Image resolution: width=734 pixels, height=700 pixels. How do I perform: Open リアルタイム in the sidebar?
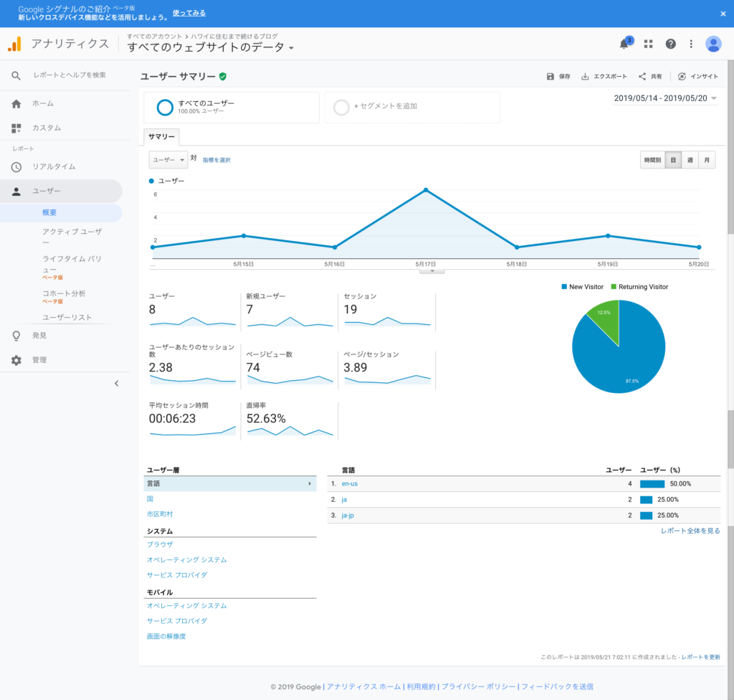coord(54,166)
